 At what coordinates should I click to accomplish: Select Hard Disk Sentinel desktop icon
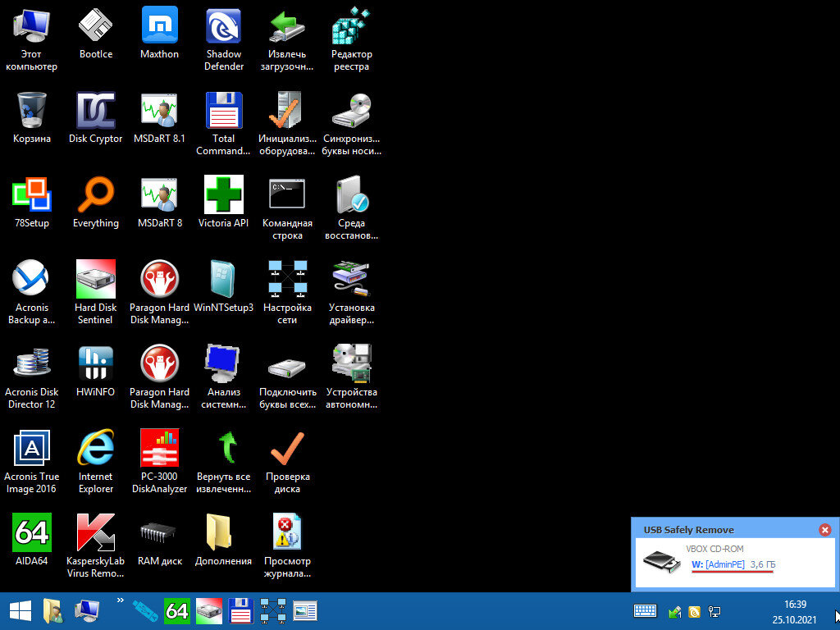coord(96,293)
